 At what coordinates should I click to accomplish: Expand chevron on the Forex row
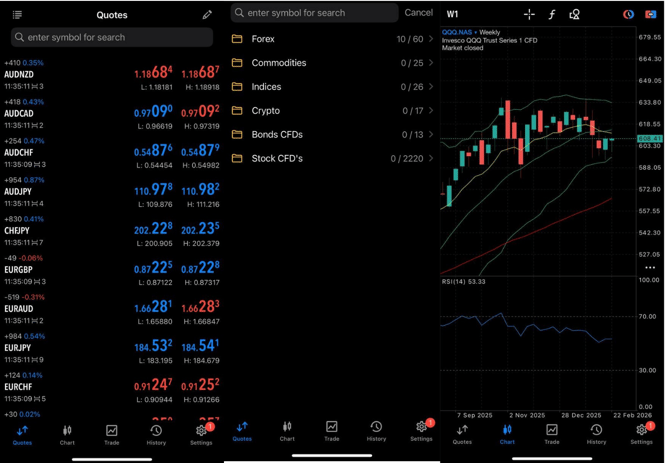(431, 39)
